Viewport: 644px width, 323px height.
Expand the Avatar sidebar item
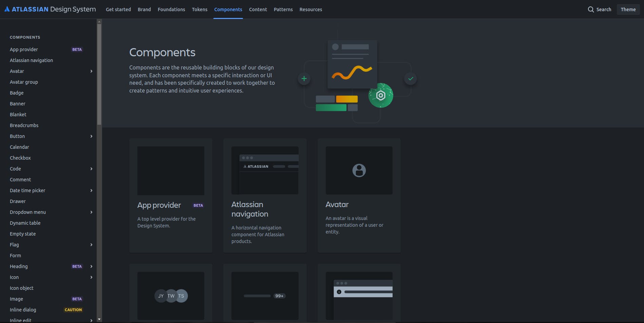[x=91, y=71]
